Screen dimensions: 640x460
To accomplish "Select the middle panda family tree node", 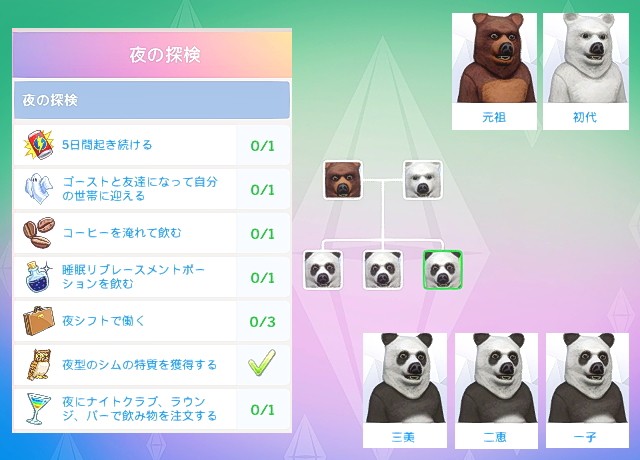I will tap(382, 270).
